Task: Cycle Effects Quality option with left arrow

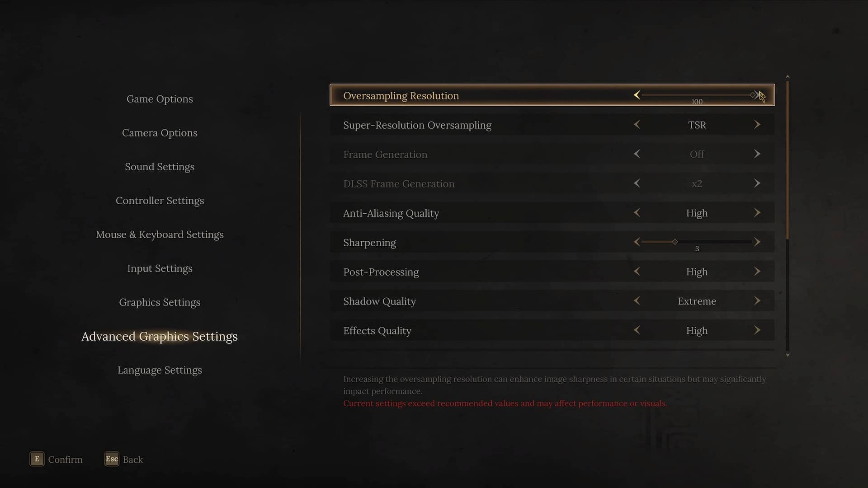Action: 637,330
